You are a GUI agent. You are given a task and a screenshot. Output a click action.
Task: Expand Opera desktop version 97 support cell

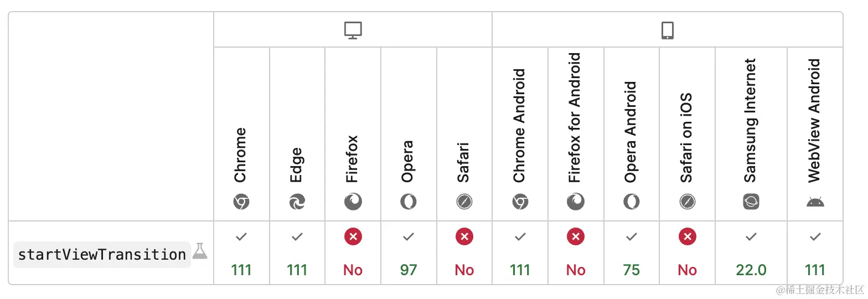pos(409,254)
